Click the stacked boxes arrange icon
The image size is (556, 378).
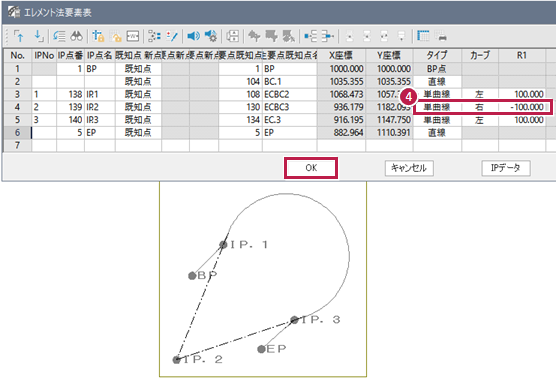[233, 36]
